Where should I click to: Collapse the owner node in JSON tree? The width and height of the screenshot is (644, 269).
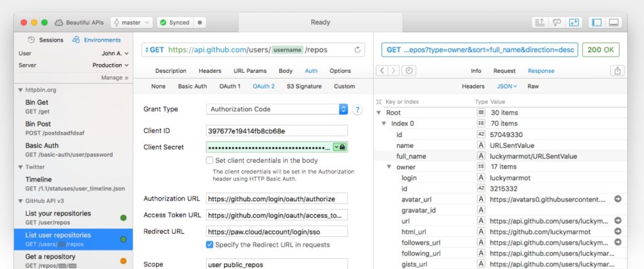point(389,167)
